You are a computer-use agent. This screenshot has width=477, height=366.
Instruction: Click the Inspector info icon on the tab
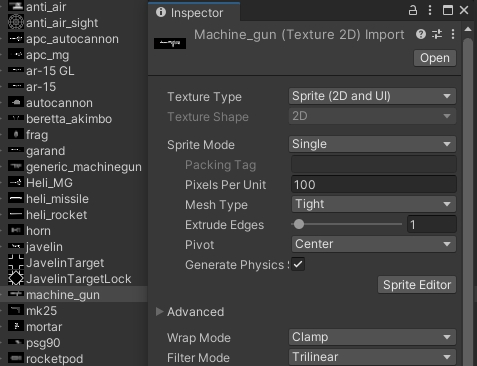[x=161, y=12]
